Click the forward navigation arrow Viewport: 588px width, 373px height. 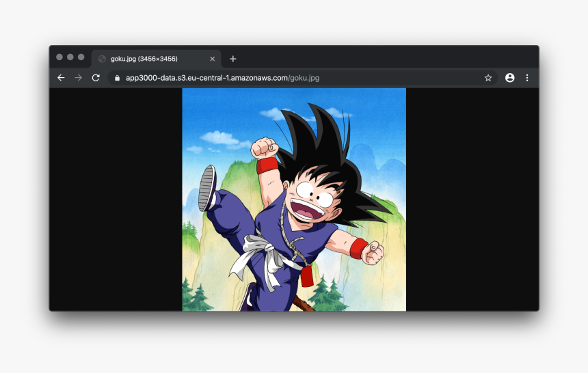coord(79,78)
